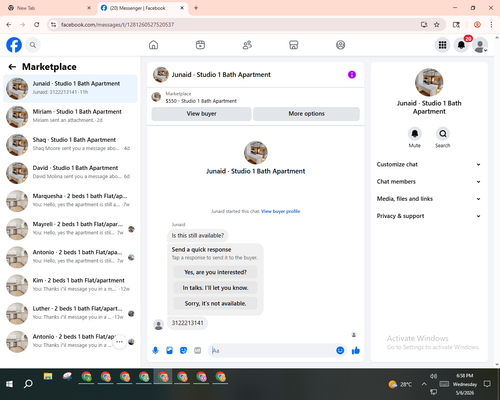The image size is (500, 400).
Task: Send a thumbs-up like
Action: pyautogui.click(x=356, y=350)
